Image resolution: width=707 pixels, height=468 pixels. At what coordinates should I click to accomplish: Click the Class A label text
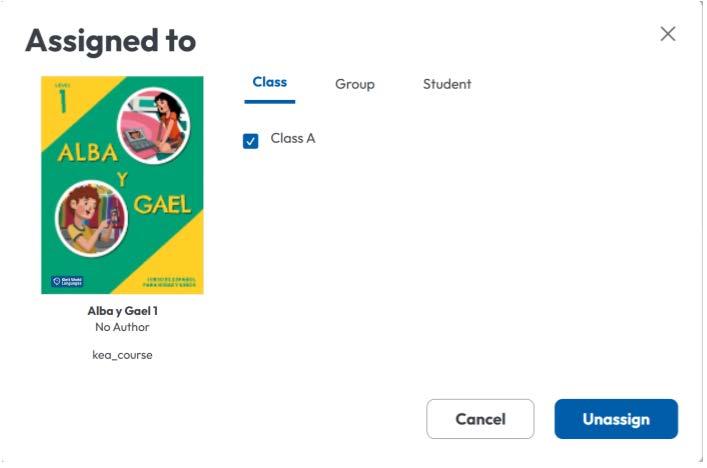tap(293, 139)
